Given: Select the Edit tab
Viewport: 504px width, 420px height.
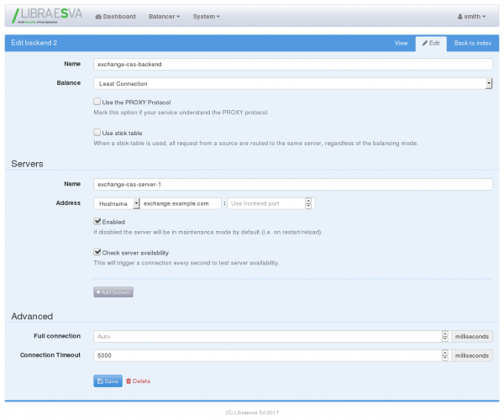Looking at the screenshot, I should tap(430, 42).
